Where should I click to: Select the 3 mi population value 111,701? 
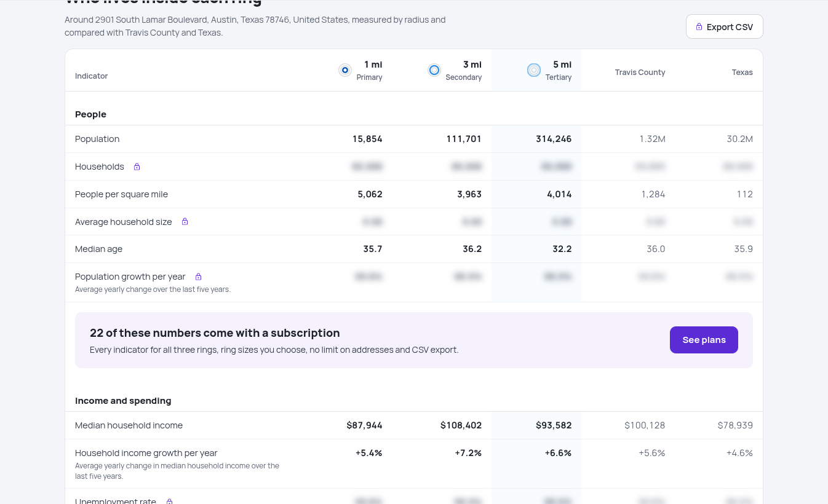click(x=464, y=139)
